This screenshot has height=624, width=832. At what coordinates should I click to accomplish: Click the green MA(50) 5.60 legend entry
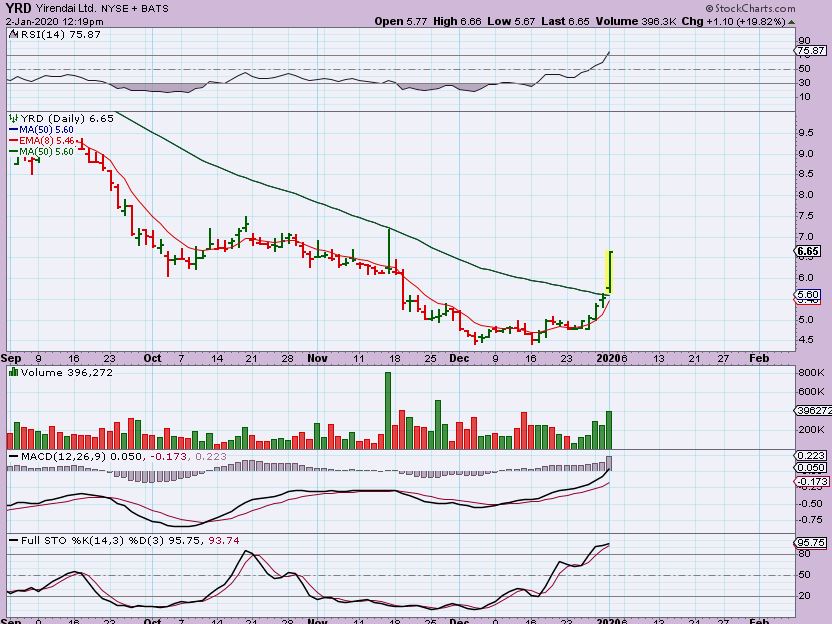point(41,152)
